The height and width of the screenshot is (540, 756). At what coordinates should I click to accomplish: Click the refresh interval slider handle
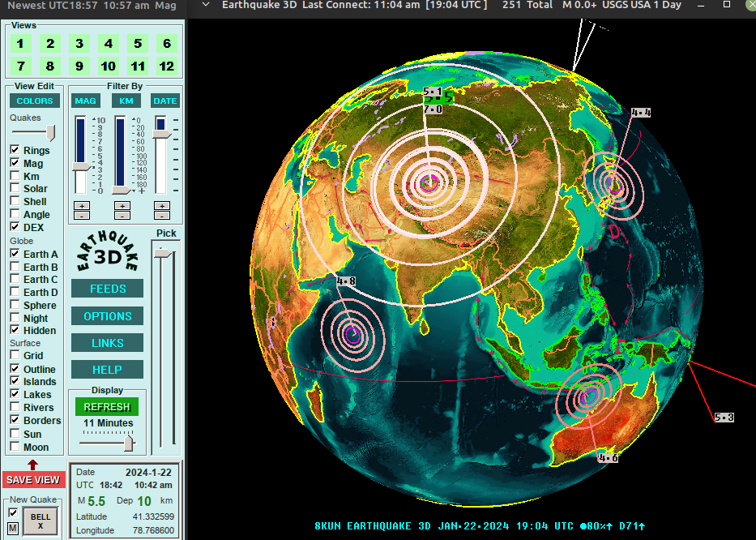coord(129,443)
